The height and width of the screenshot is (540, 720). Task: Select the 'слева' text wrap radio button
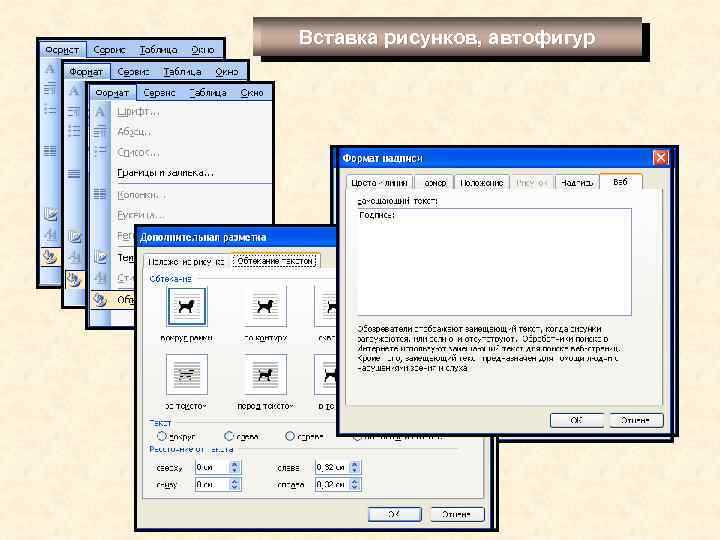pos(229,436)
